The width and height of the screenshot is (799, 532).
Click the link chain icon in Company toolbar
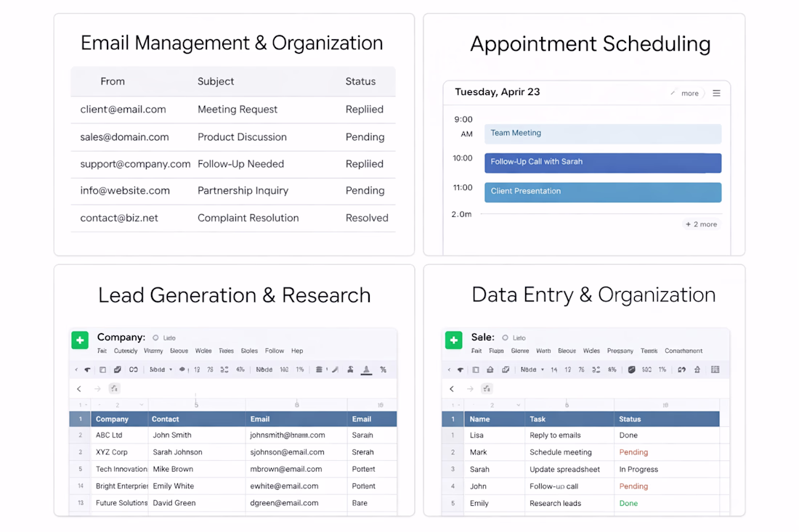click(x=134, y=369)
